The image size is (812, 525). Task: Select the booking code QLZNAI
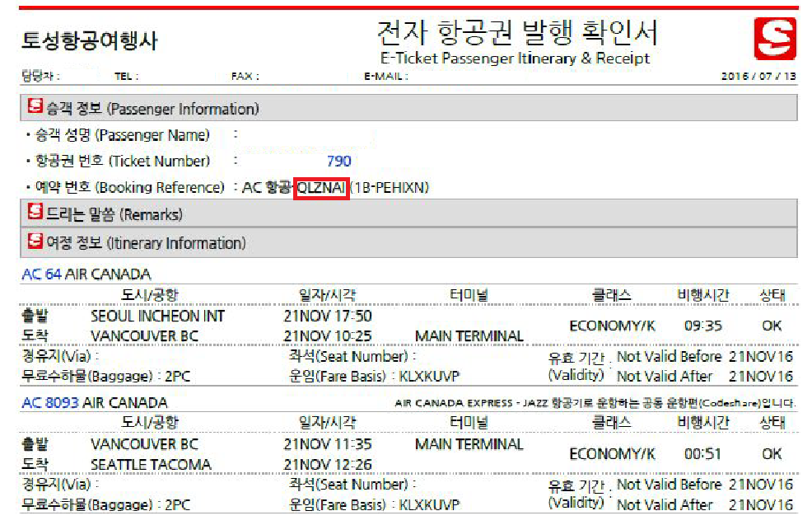coord(321,188)
